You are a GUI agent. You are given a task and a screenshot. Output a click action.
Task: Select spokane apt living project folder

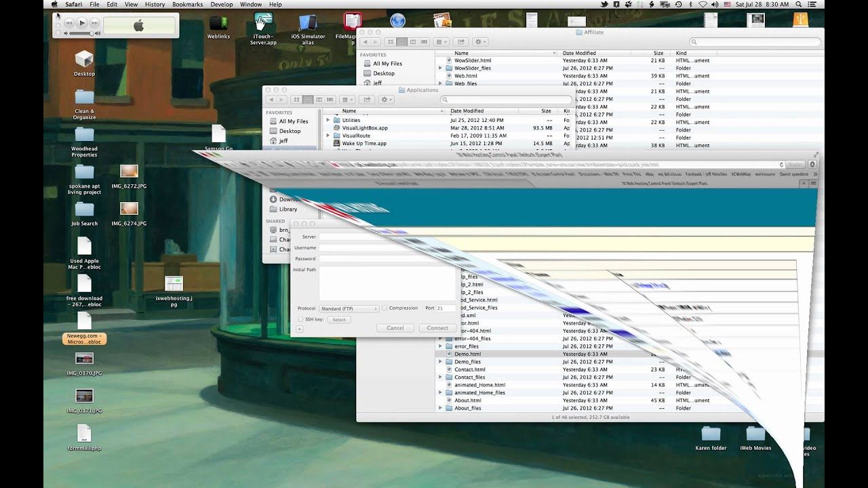click(x=84, y=179)
